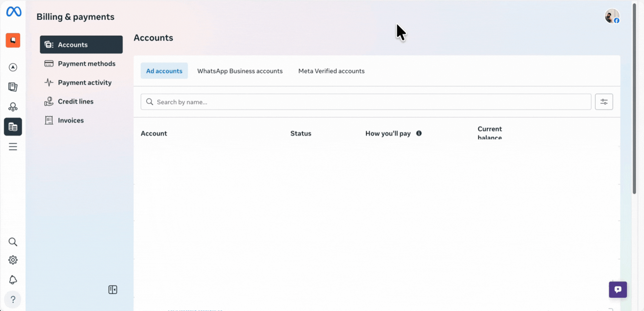This screenshot has width=644, height=311.
Task: Open Invoices section
Action: click(81, 120)
